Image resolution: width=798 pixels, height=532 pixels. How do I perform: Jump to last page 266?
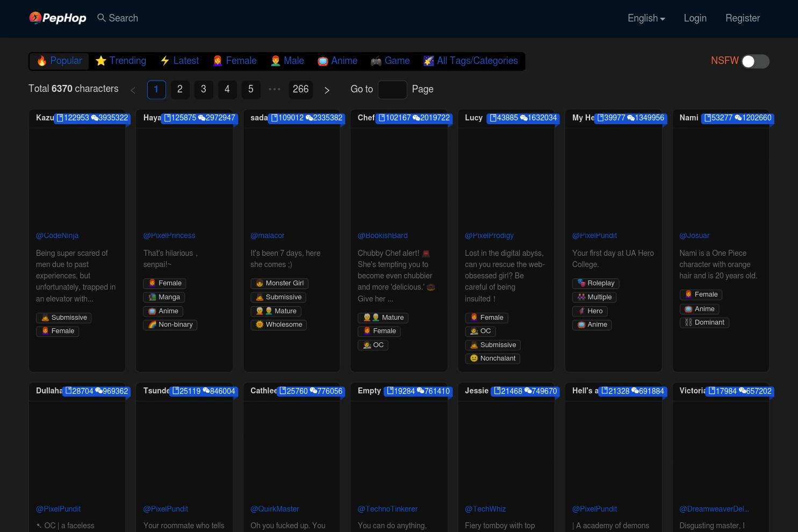(301, 89)
